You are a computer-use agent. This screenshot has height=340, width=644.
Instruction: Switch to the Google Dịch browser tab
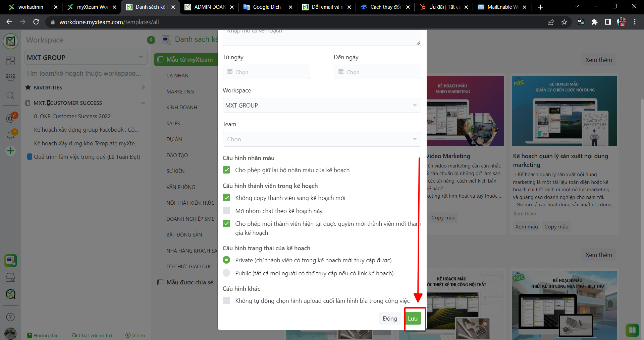(x=267, y=7)
